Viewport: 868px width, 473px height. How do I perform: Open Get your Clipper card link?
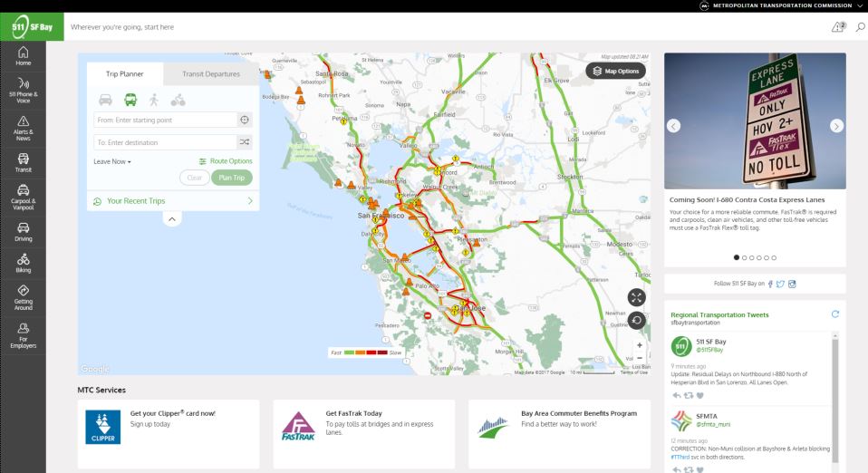(172, 413)
